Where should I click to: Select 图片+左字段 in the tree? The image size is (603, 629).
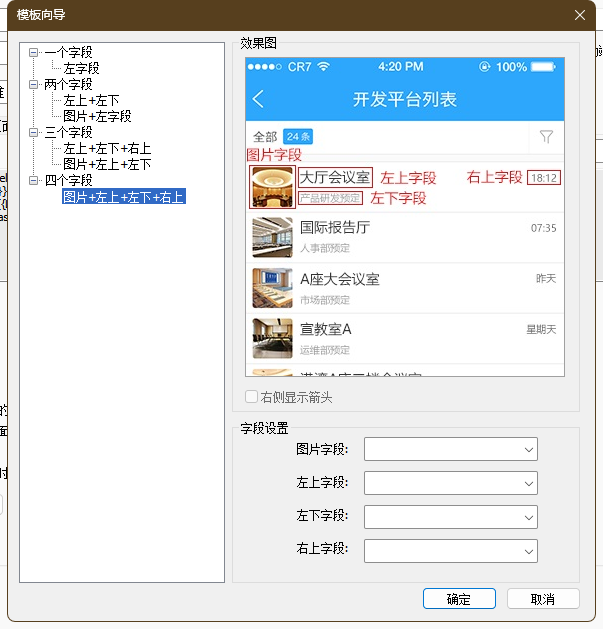(97, 116)
